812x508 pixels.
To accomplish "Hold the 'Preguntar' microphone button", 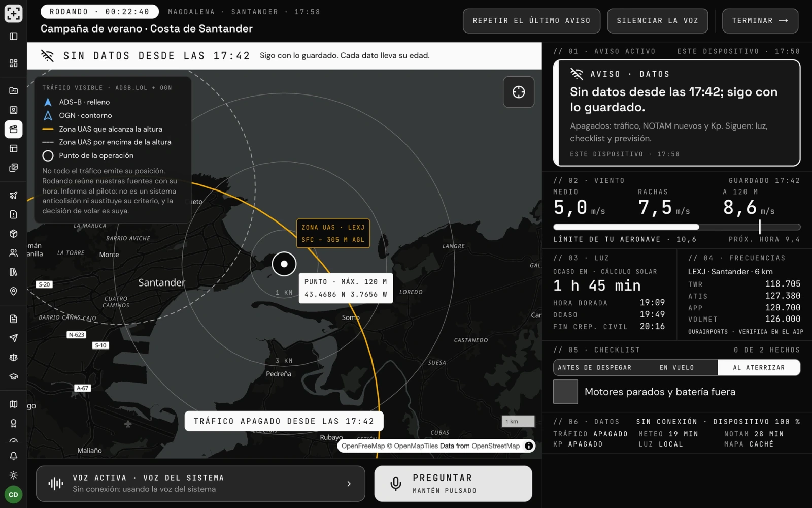I will pos(453,484).
